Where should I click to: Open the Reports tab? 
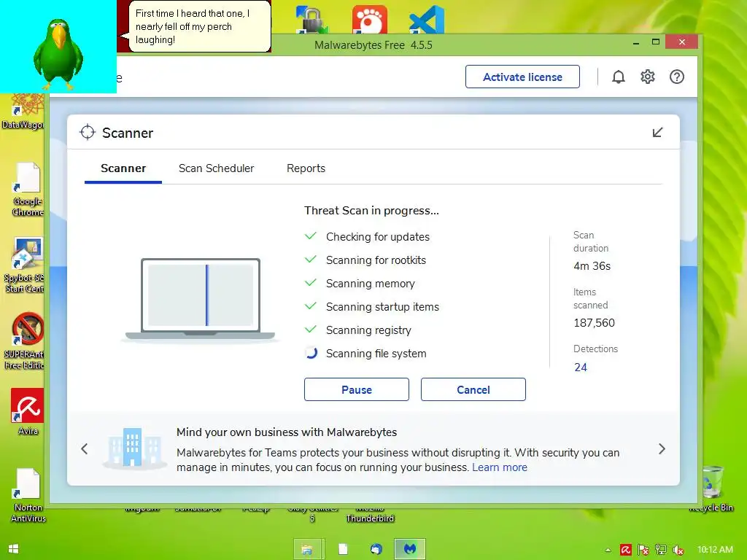click(x=306, y=168)
